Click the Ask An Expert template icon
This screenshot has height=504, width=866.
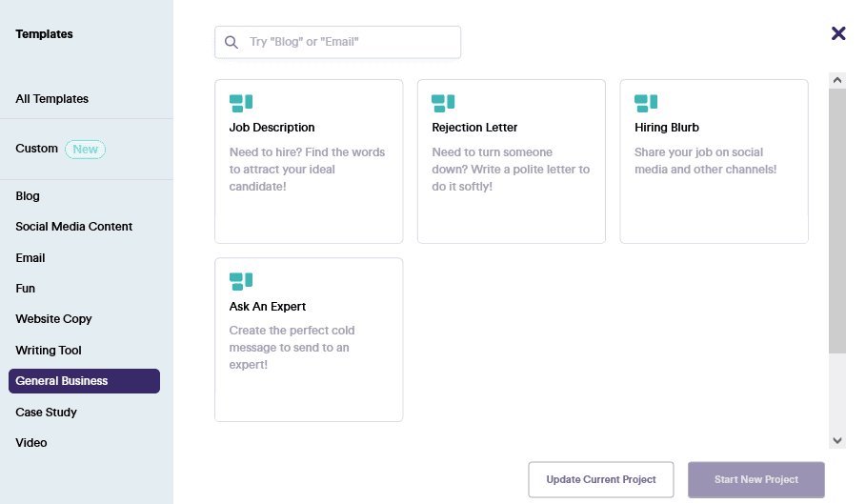click(x=241, y=281)
